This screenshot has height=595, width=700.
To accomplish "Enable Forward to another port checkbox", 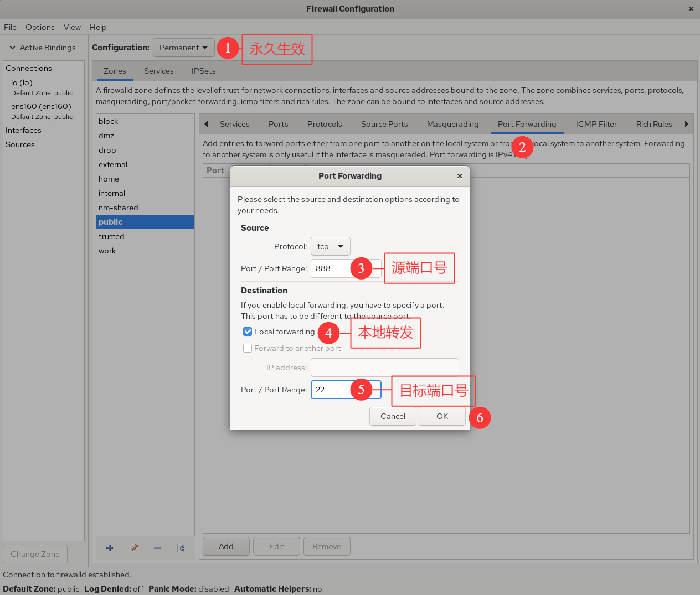I will point(248,348).
